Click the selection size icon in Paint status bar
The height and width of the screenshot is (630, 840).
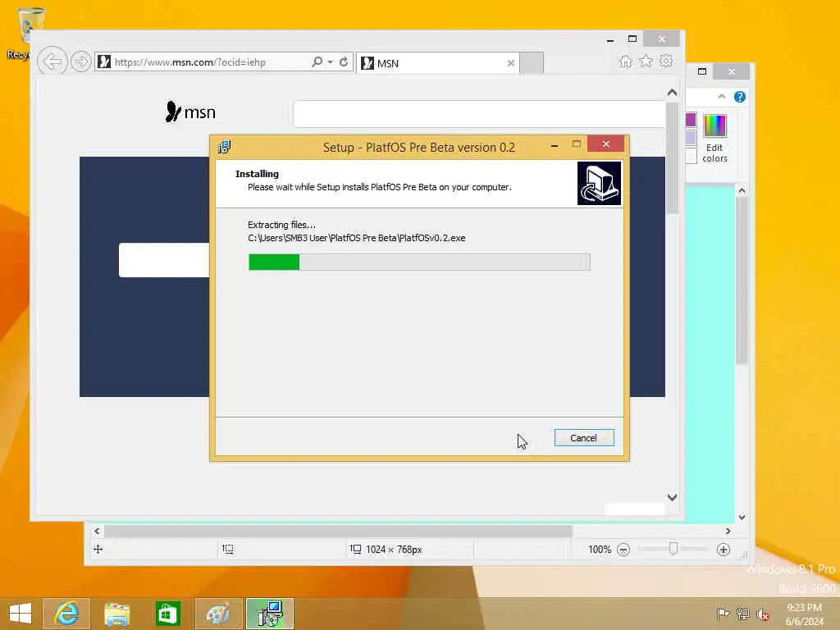228,549
